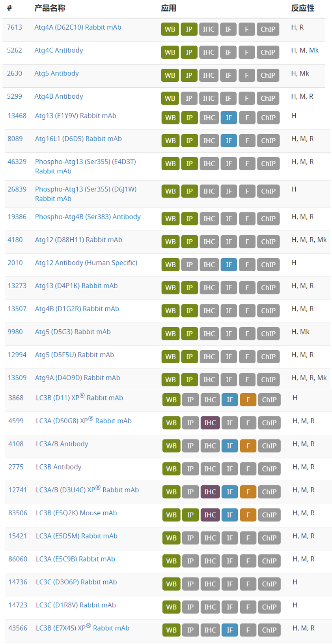
Task: Click ChIP badge in Atg5 Antibody row
Action: (268, 75)
